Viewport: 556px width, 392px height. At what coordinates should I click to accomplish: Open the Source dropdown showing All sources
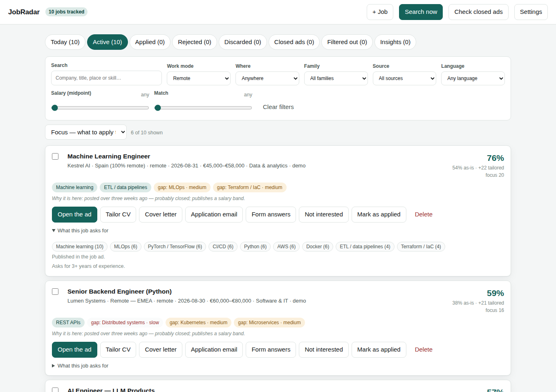pyautogui.click(x=404, y=78)
